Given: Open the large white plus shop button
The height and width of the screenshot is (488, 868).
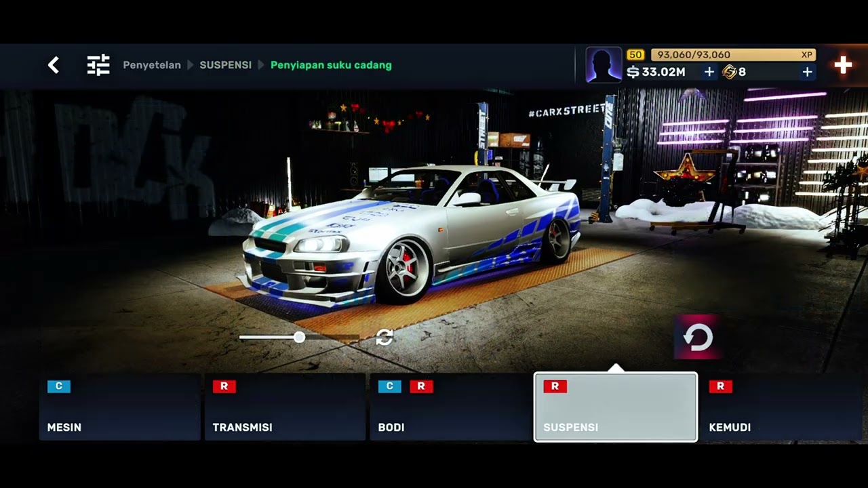Looking at the screenshot, I should pos(843,65).
